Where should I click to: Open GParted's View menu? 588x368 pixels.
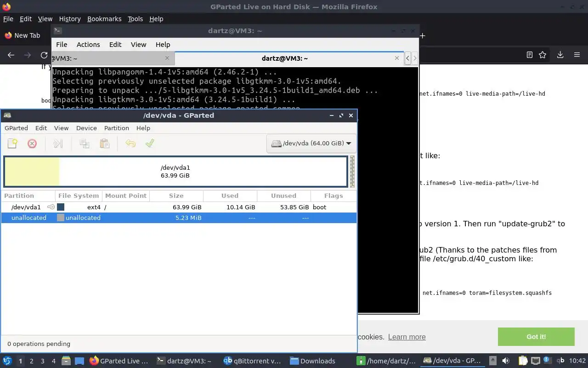61,128
